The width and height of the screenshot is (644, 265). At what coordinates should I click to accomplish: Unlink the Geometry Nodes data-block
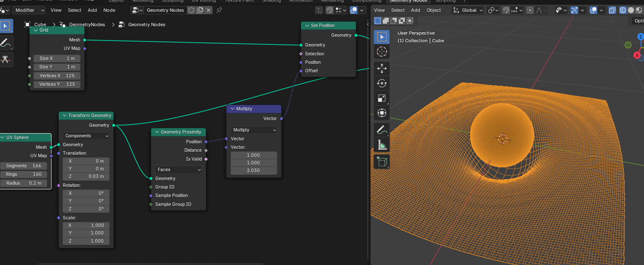pyautogui.click(x=208, y=10)
